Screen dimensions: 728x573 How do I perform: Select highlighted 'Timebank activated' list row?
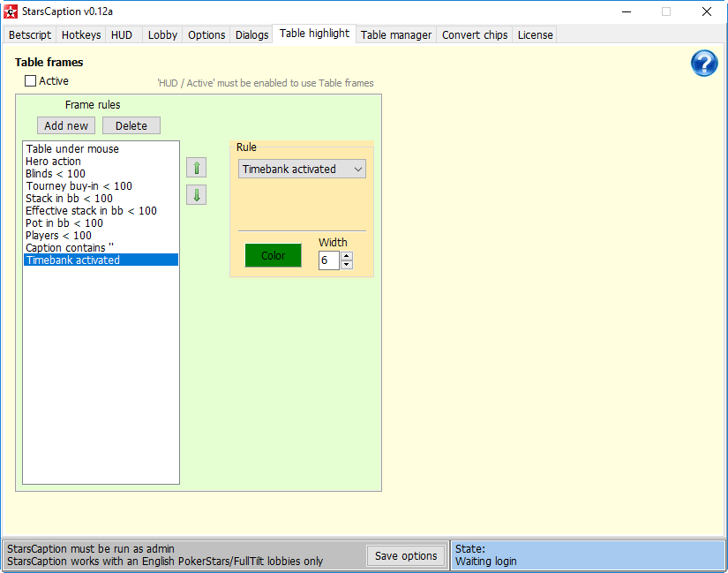pos(101,260)
